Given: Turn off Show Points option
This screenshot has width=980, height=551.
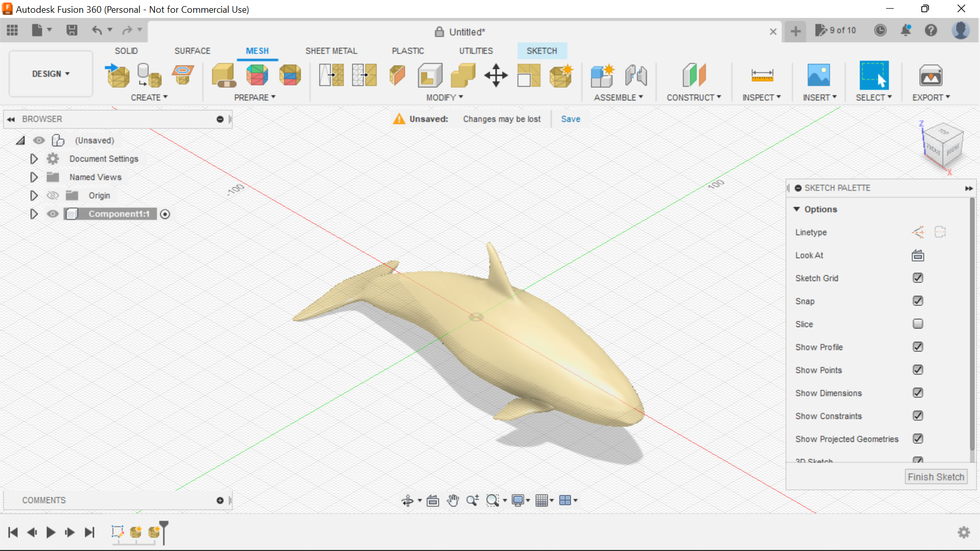Looking at the screenshot, I should coord(918,370).
